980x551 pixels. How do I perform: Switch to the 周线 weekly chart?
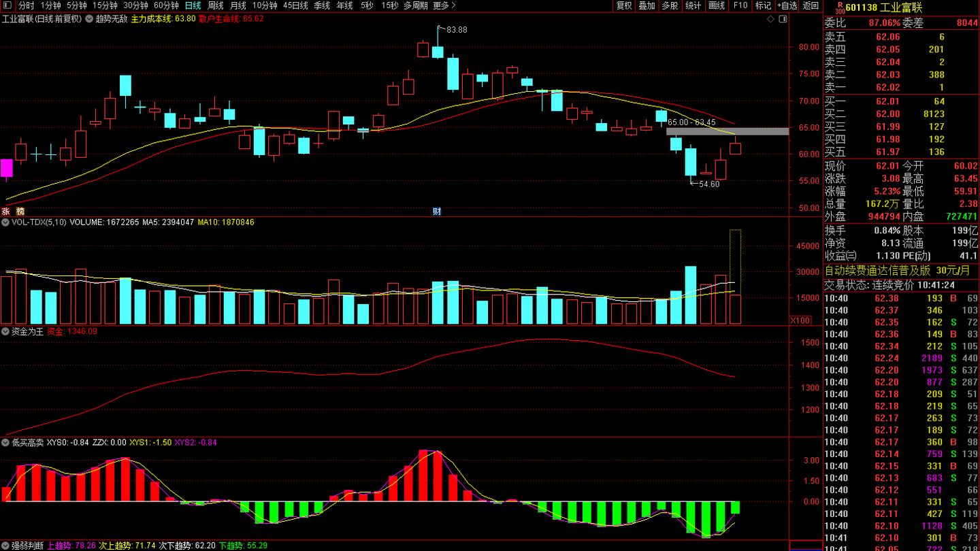[x=216, y=5]
